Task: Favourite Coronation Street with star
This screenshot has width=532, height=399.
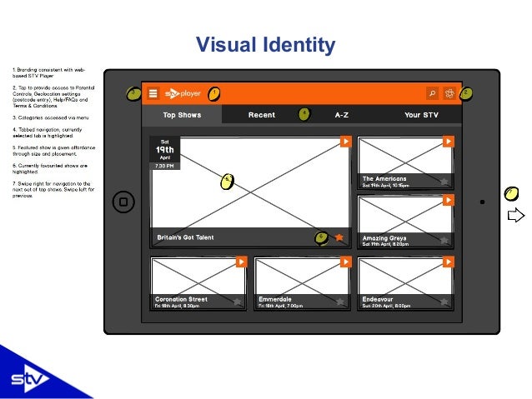Action: (x=238, y=302)
